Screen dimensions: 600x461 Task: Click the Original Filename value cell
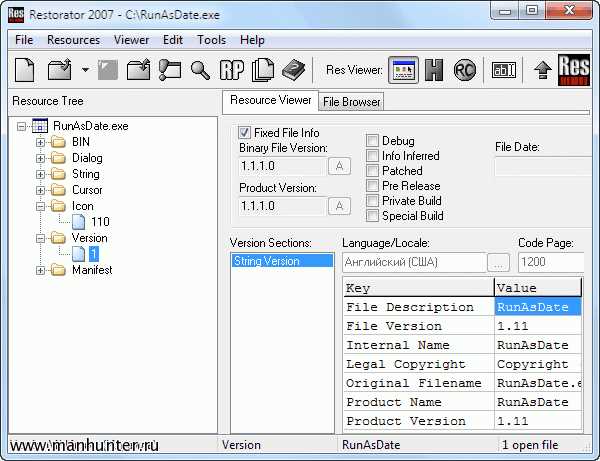point(538,383)
